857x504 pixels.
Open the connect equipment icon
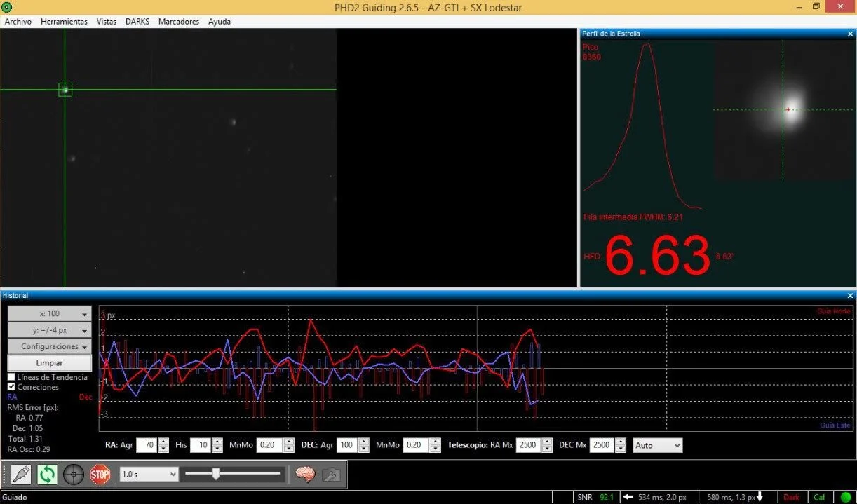pyautogui.click(x=21, y=475)
